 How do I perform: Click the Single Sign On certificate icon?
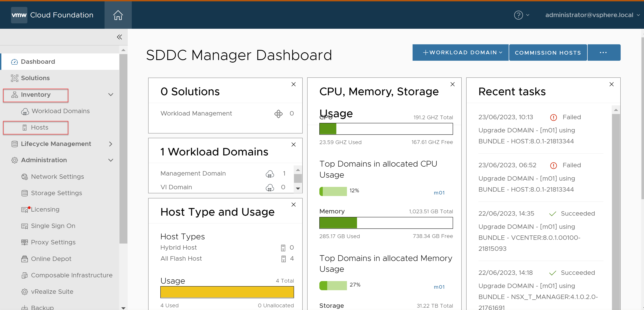pyautogui.click(x=25, y=226)
